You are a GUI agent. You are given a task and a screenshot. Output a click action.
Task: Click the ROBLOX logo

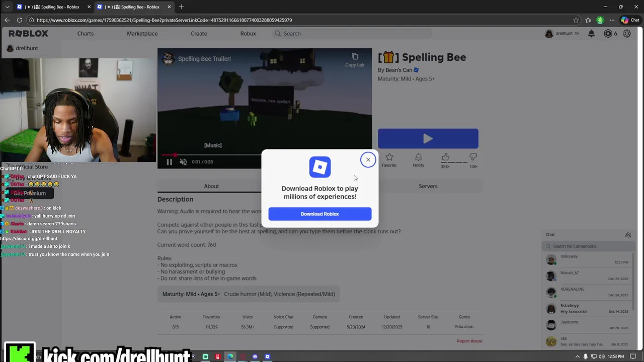click(x=28, y=34)
